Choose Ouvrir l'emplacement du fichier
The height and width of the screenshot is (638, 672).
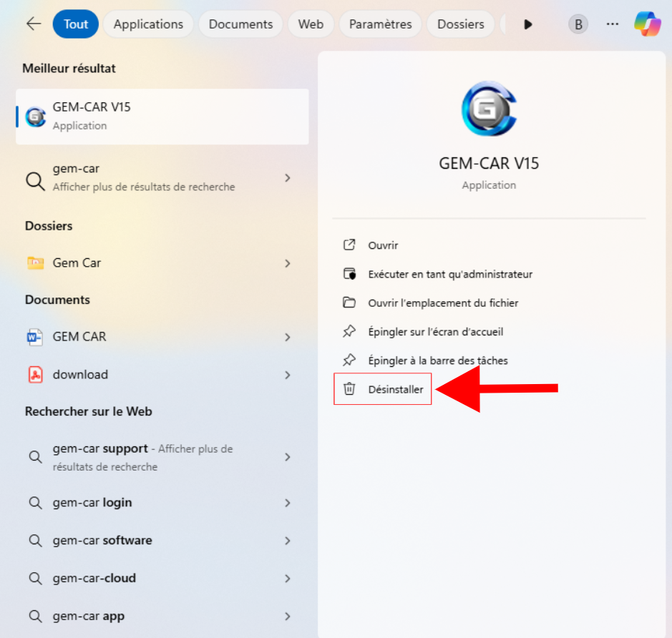[443, 303]
